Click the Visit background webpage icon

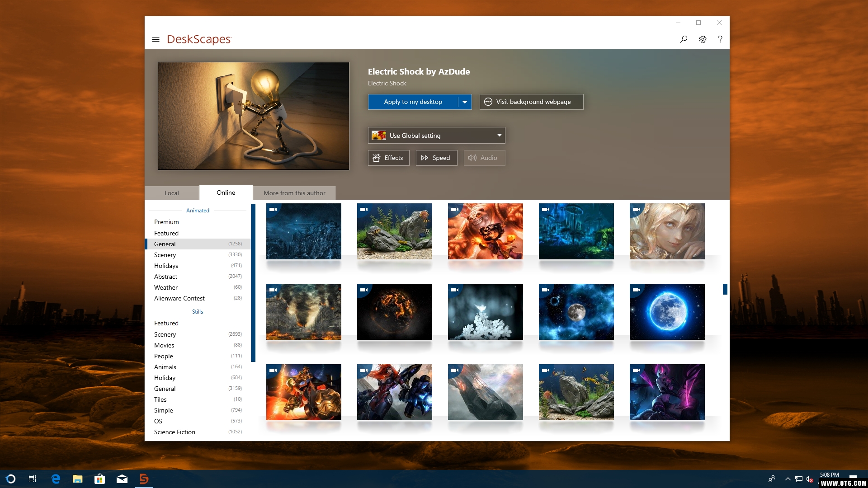488,102
